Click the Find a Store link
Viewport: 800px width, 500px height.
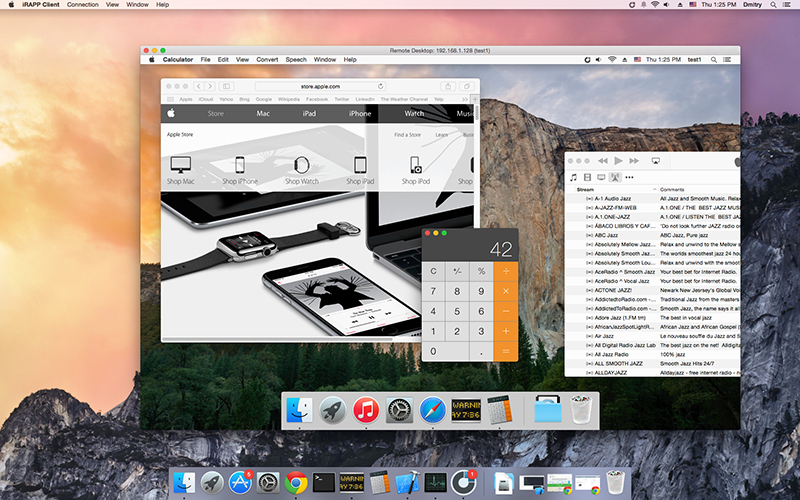(x=407, y=135)
